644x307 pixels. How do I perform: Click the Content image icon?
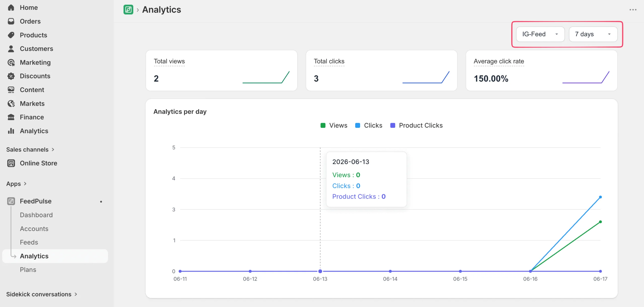[11, 90]
